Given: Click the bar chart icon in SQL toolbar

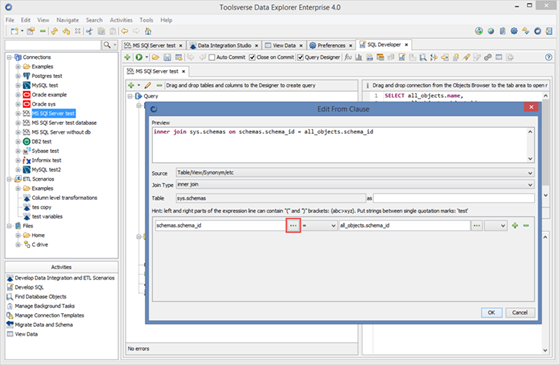Looking at the screenshot, I should pos(359,57).
